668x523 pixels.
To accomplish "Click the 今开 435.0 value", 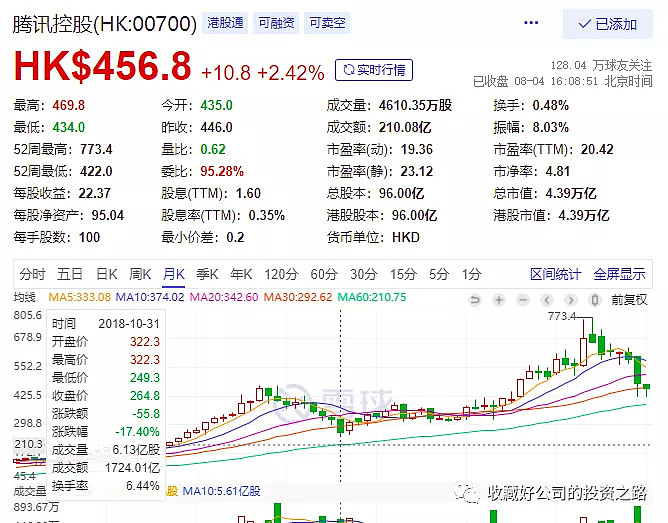I will coord(216,105).
